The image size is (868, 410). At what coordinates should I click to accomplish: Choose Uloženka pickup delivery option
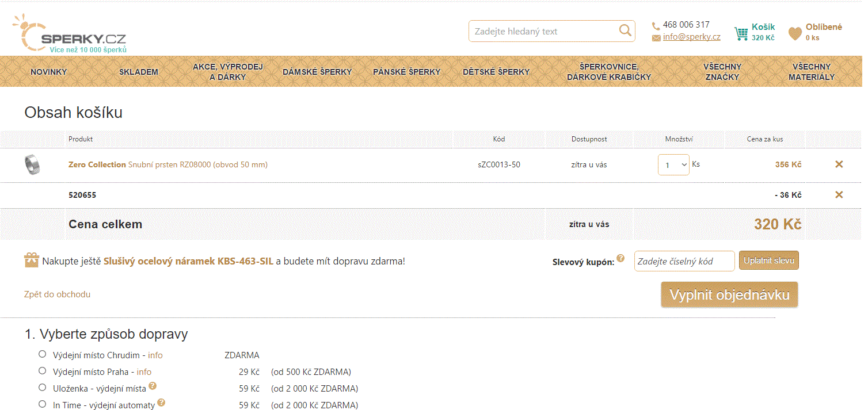[x=42, y=388]
